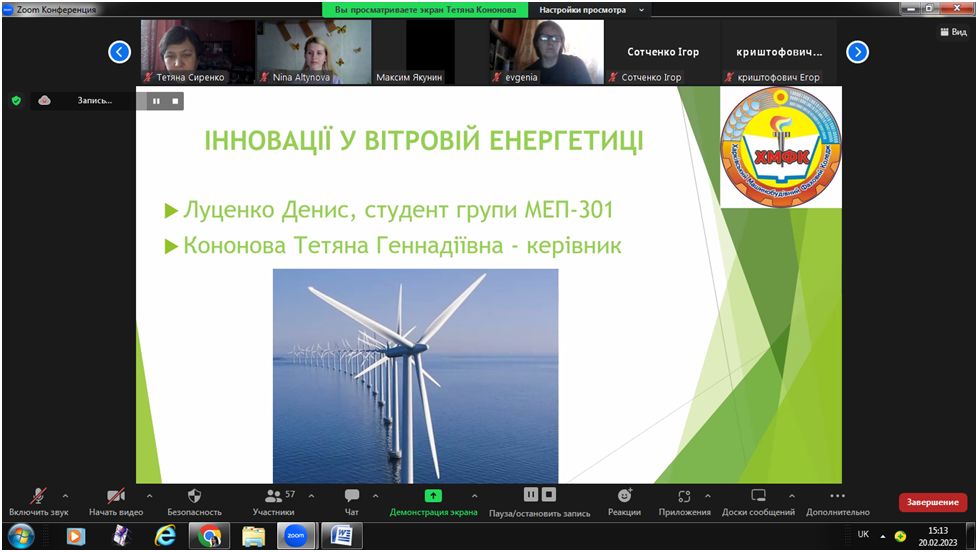Stop recording in the bottom toolbar
Image resolution: width=978 pixels, height=552 pixels.
pyautogui.click(x=549, y=495)
